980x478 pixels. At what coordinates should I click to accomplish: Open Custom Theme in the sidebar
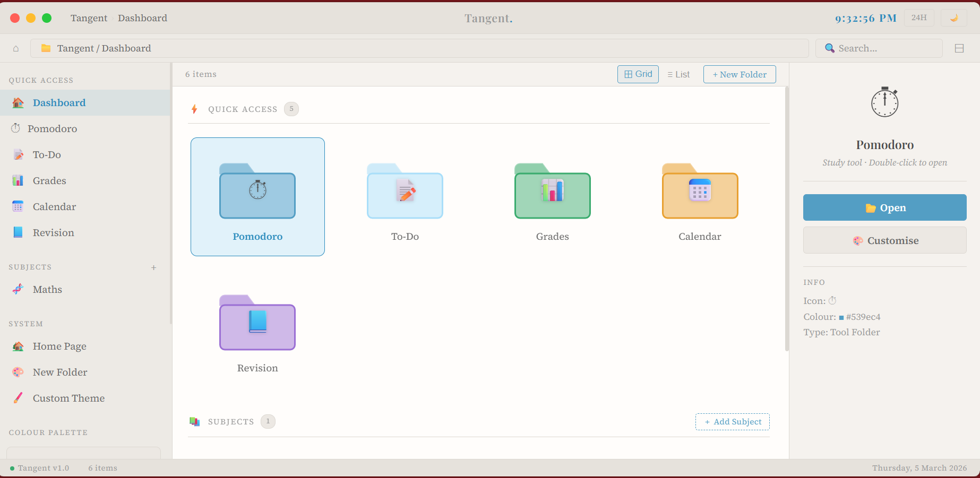click(x=85, y=398)
